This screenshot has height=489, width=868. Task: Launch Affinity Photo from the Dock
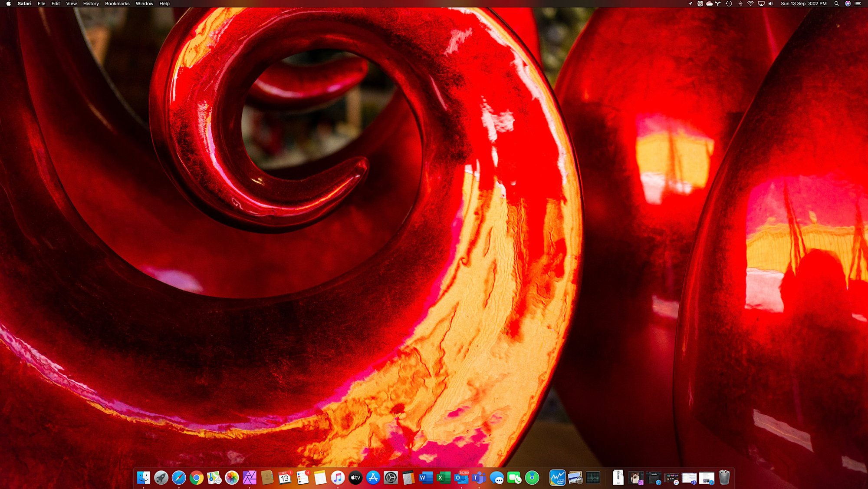[250, 478]
